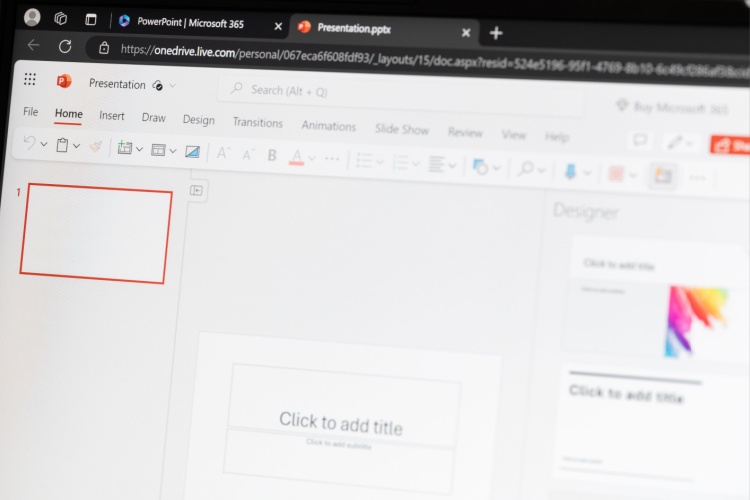Toggle the slide panel collapse button
750x500 pixels.
coord(197,190)
